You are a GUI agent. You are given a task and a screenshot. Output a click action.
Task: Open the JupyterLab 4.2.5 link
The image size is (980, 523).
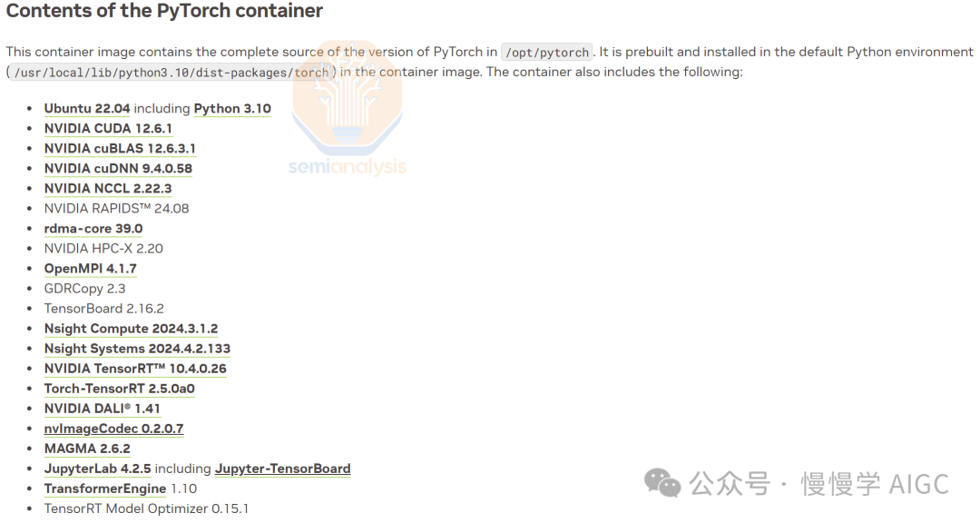pos(97,469)
